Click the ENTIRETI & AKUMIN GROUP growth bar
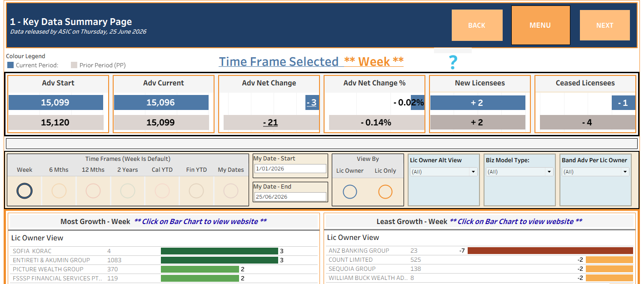The width and height of the screenshot is (644, 284). click(220, 260)
